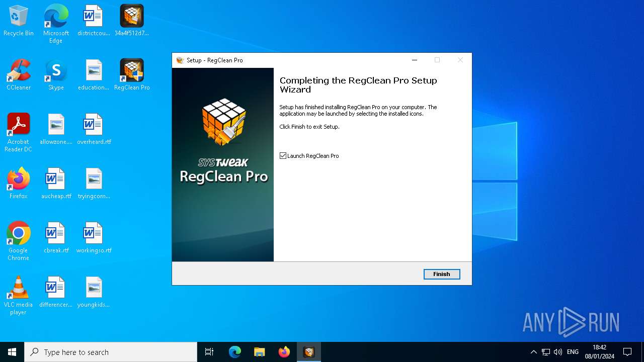This screenshot has width=644, height=362.
Task: Open Microsoft Edge from the taskbar
Action: pos(235,352)
